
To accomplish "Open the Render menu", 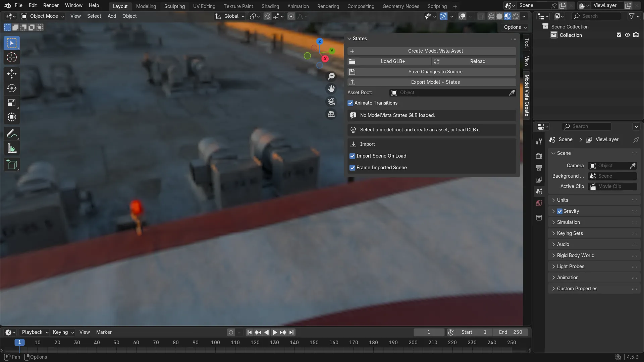I will point(51,5).
